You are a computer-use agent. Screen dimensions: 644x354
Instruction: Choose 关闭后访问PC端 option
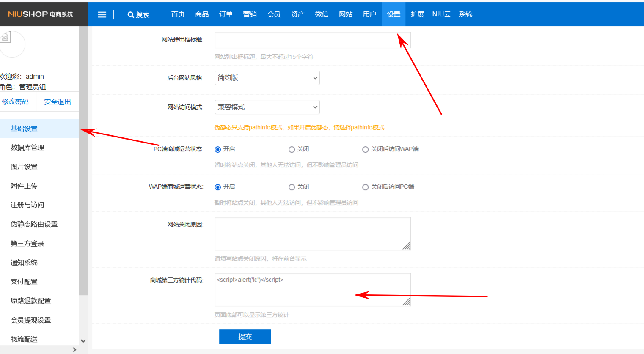click(365, 187)
